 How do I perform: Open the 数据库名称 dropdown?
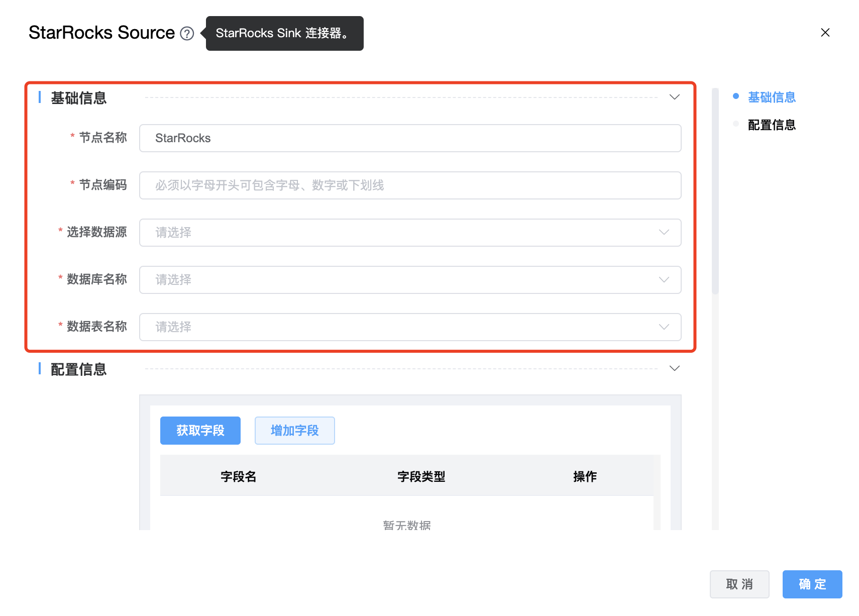409,280
